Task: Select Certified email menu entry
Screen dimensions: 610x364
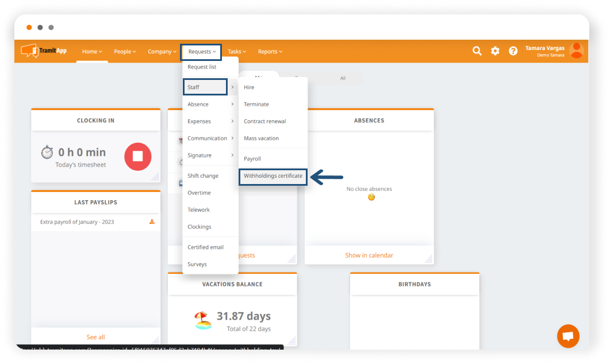Action: pyautogui.click(x=205, y=247)
